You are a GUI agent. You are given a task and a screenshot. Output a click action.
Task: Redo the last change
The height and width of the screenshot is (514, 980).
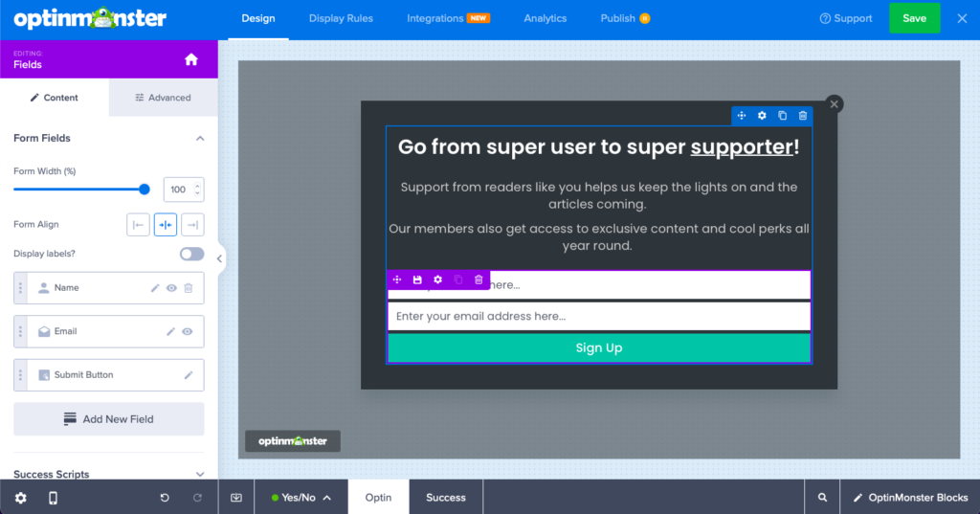(x=197, y=498)
